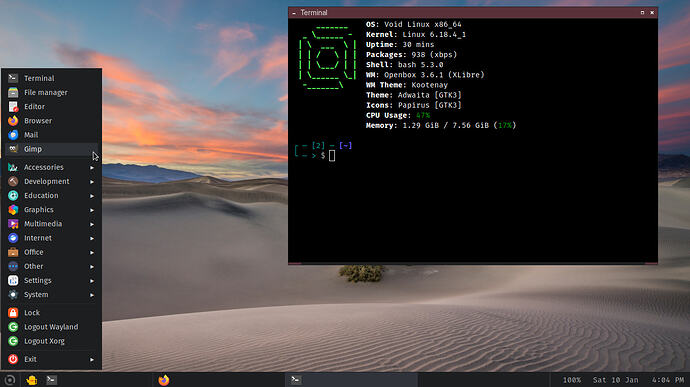Start Gimp from the menu
This screenshot has width=690, height=387.
[51, 149]
